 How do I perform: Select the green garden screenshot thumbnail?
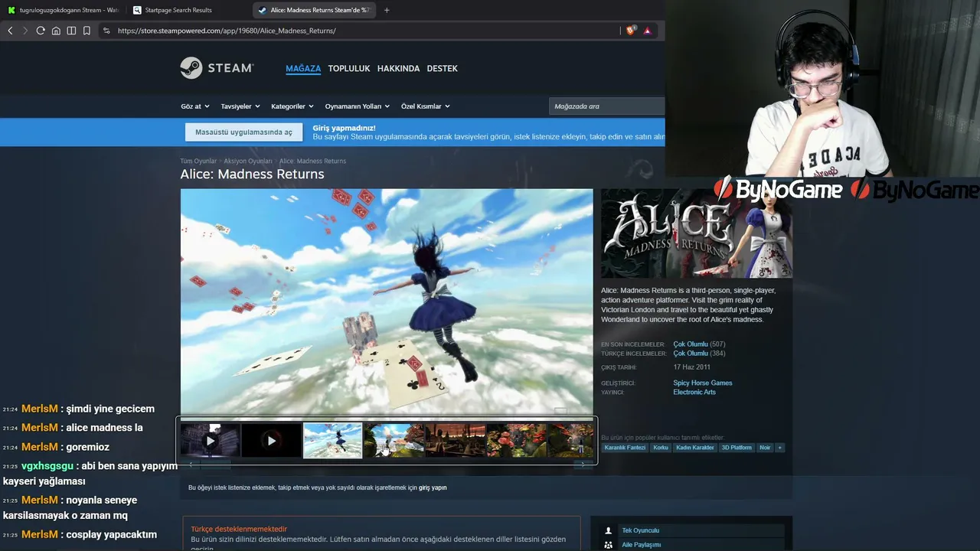point(394,441)
